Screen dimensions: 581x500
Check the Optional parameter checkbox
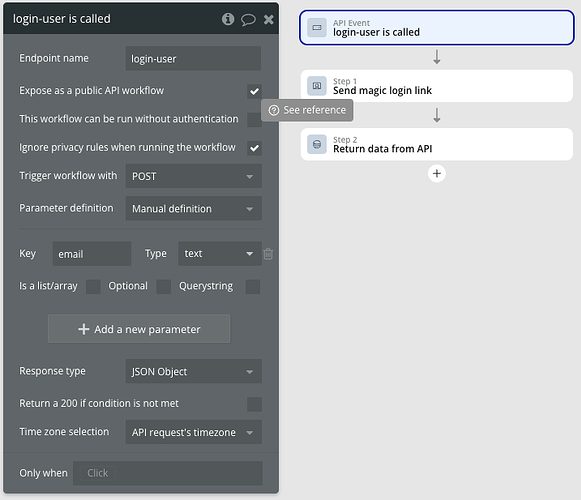pyautogui.click(x=163, y=287)
